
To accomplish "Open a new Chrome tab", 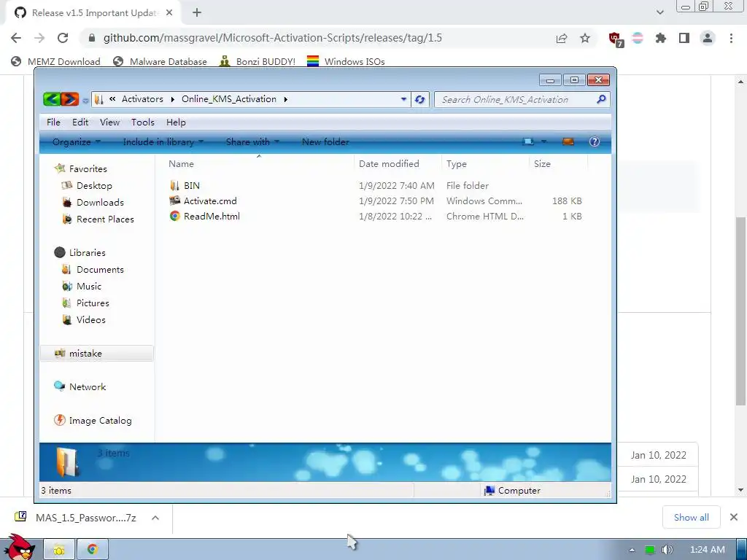I will point(197,13).
